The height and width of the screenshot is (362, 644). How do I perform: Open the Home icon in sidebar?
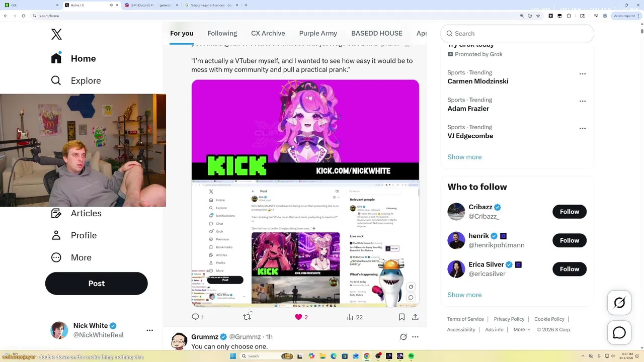point(56,58)
